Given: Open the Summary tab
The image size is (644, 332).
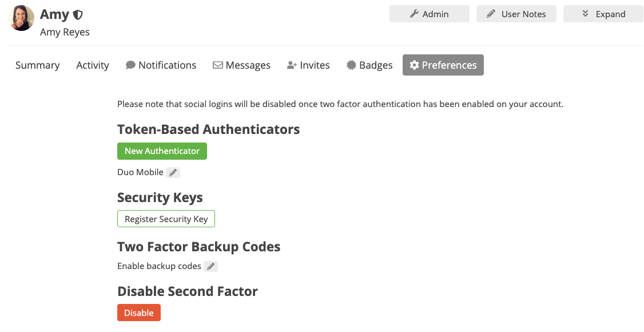Looking at the screenshot, I should tap(37, 65).
